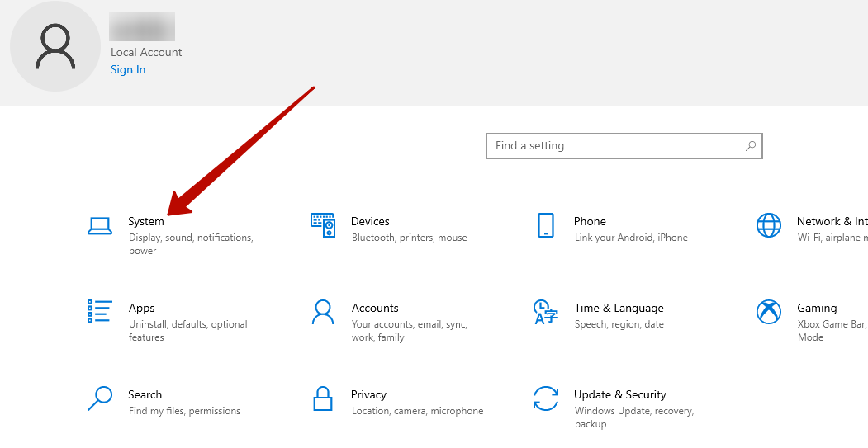Open the Time & Language icon

tap(545, 312)
